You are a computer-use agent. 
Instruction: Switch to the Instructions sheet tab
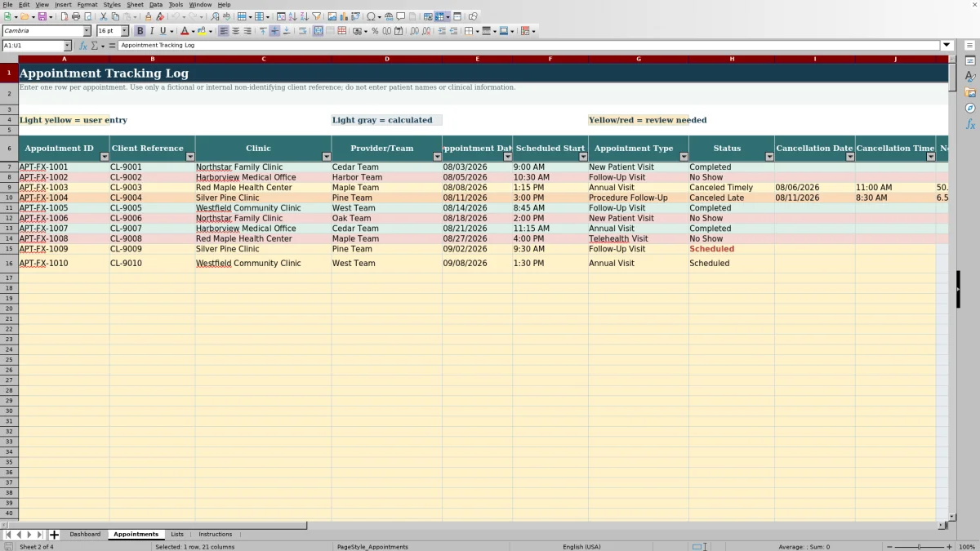coord(216,534)
